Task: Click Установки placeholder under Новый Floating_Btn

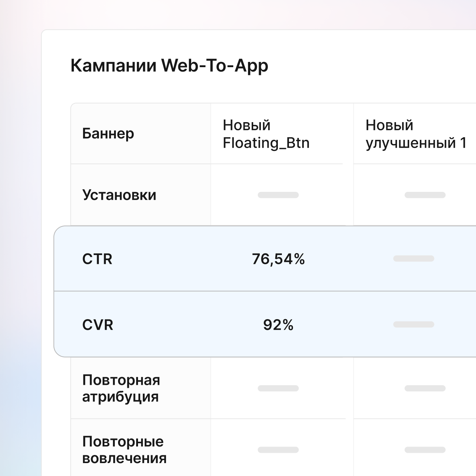Action: [x=278, y=195]
